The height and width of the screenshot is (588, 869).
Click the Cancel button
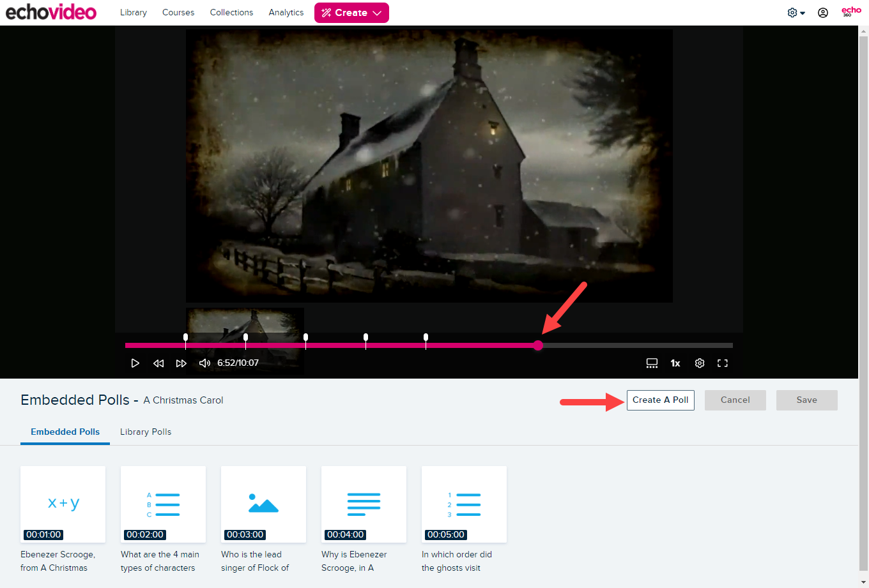coord(735,400)
